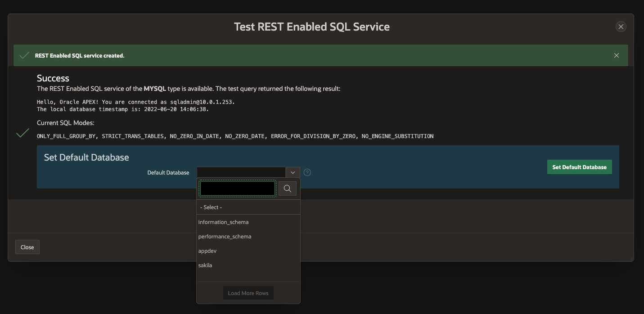Select information_schema from the database list
Screen dimensions: 644x314
point(223,222)
